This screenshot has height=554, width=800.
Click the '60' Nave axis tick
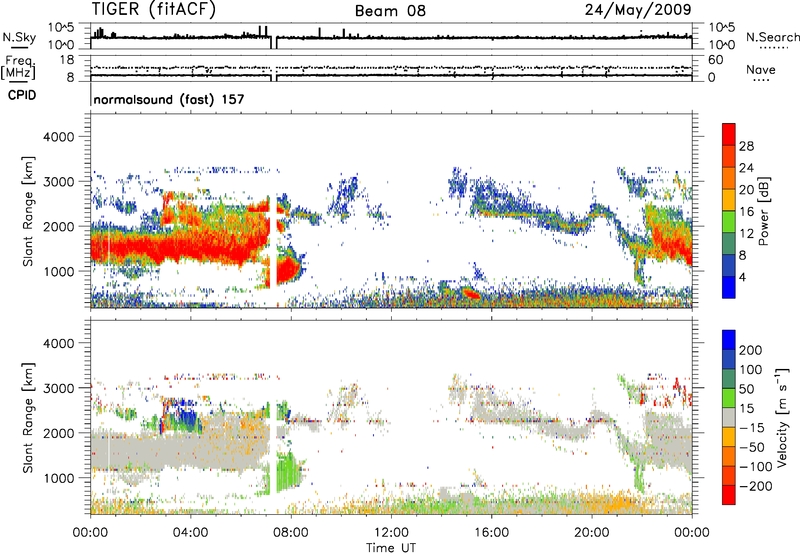tap(715, 60)
